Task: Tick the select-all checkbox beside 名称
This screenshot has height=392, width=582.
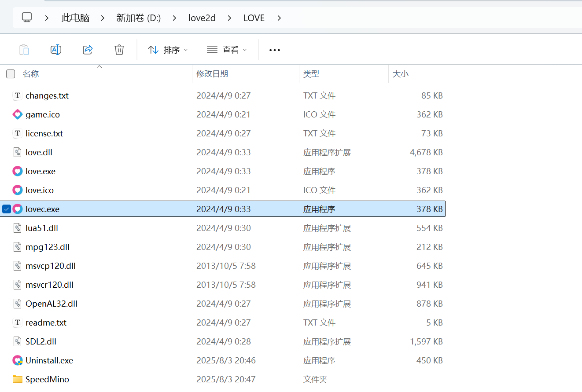Action: pos(11,74)
